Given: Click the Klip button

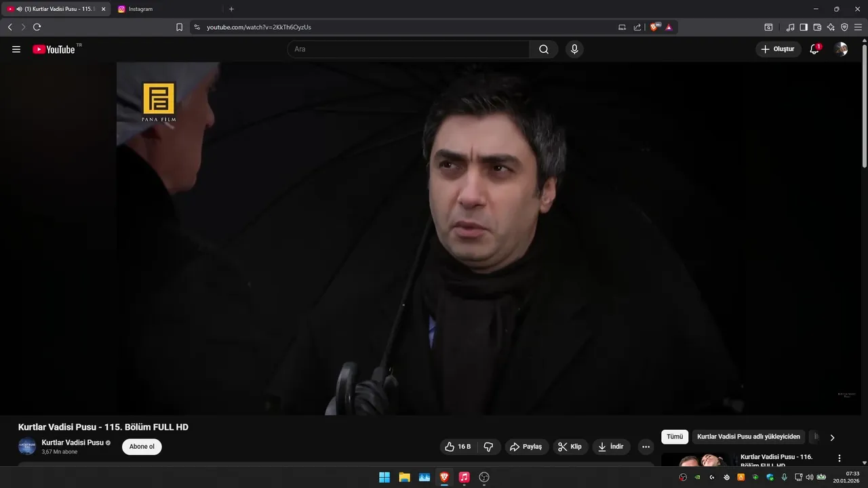Looking at the screenshot, I should coord(570,447).
